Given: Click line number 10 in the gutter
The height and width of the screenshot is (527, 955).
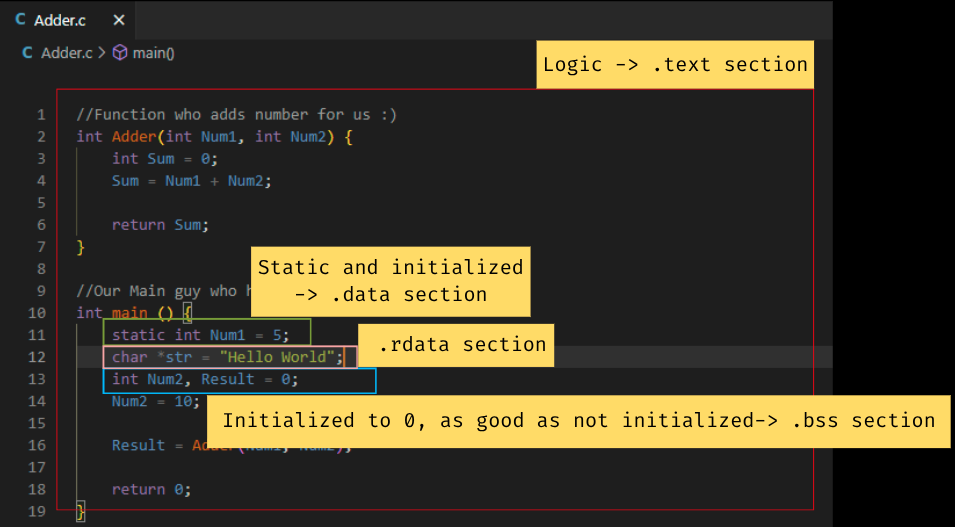Looking at the screenshot, I should 38,313.
